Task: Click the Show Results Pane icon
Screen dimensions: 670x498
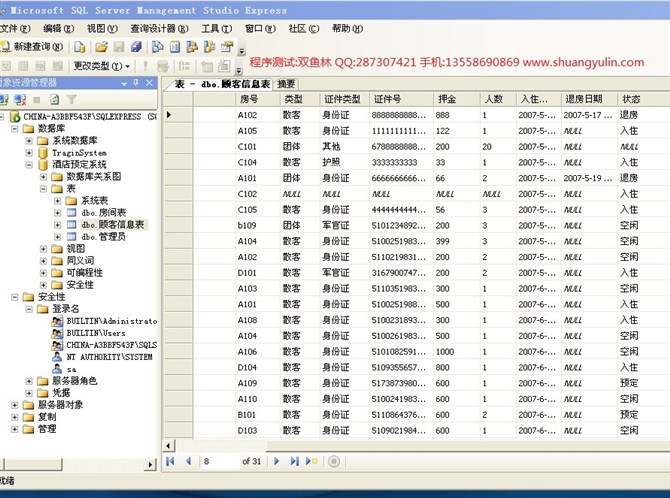Action: (x=57, y=66)
